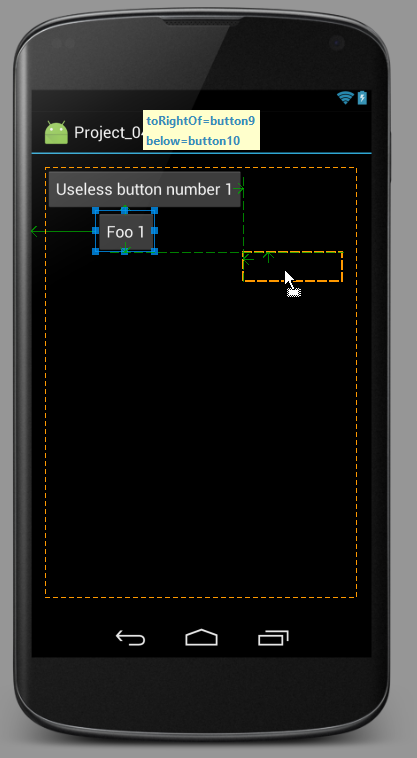Image resolution: width=417 pixels, height=758 pixels.
Task: Tap the battery charging status icon
Action: point(362,98)
